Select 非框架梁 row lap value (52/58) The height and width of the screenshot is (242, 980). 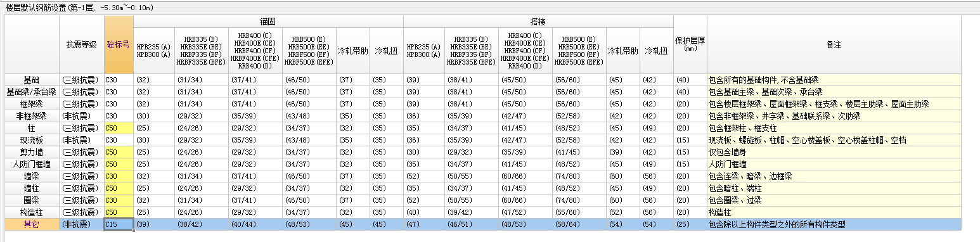[x=579, y=116]
